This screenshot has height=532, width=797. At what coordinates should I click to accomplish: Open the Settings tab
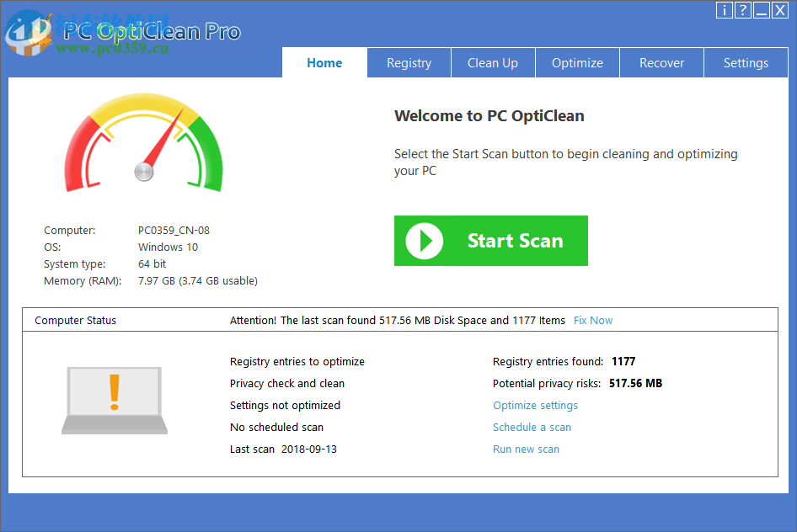(746, 62)
